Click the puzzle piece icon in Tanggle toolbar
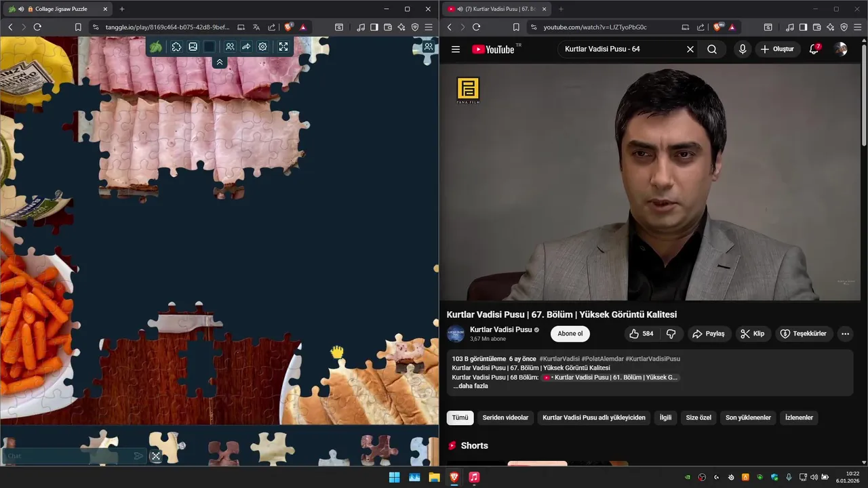Image resolution: width=868 pixels, height=488 pixels. click(176, 47)
